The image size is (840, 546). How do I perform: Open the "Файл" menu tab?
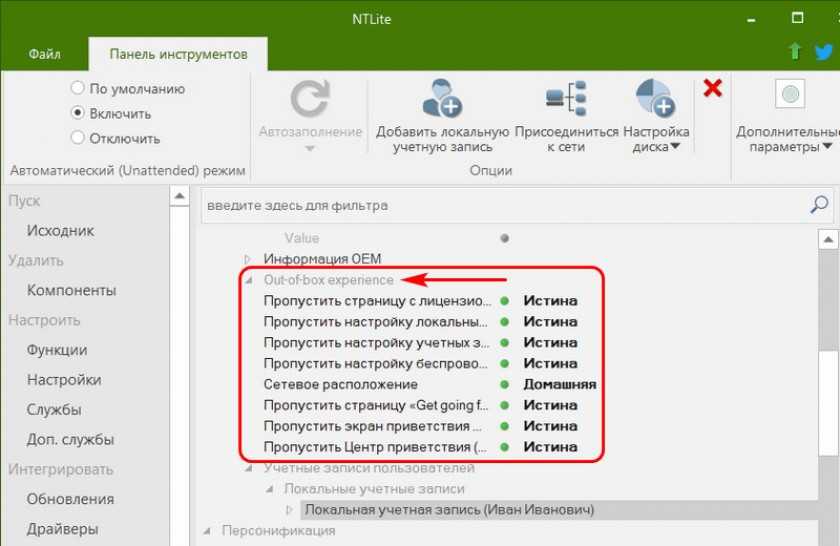(x=43, y=53)
